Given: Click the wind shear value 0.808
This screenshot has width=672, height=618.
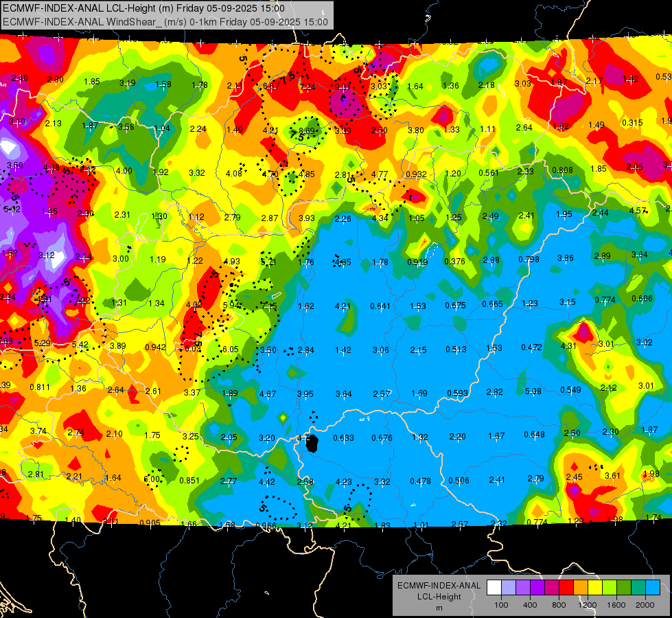Looking at the screenshot, I should tap(562, 170).
